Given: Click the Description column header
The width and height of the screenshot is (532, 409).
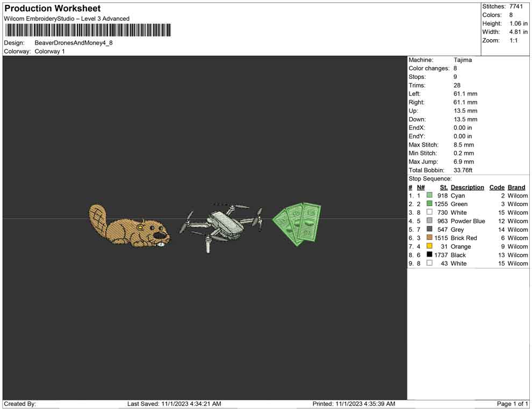Looking at the screenshot, I should tap(467, 187).
